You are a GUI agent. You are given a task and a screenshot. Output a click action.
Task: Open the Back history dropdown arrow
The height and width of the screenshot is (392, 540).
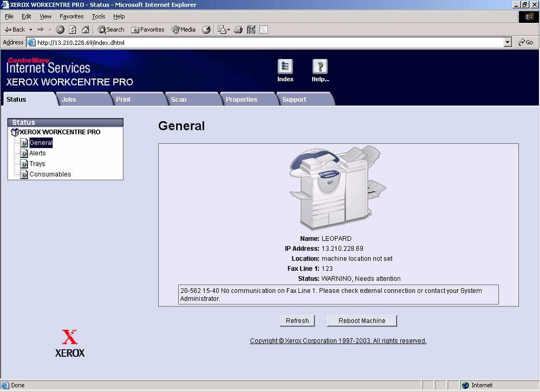pos(31,30)
